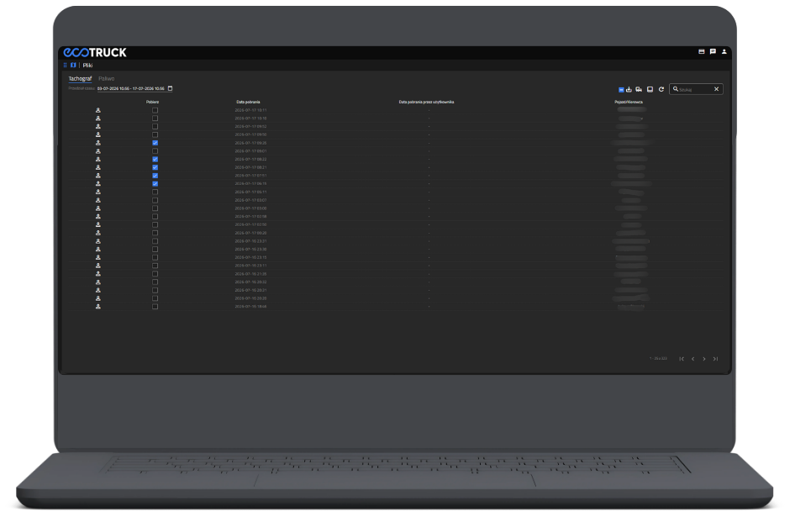Open the user account icon
Screen dimensions: 790x532
(x=724, y=51)
